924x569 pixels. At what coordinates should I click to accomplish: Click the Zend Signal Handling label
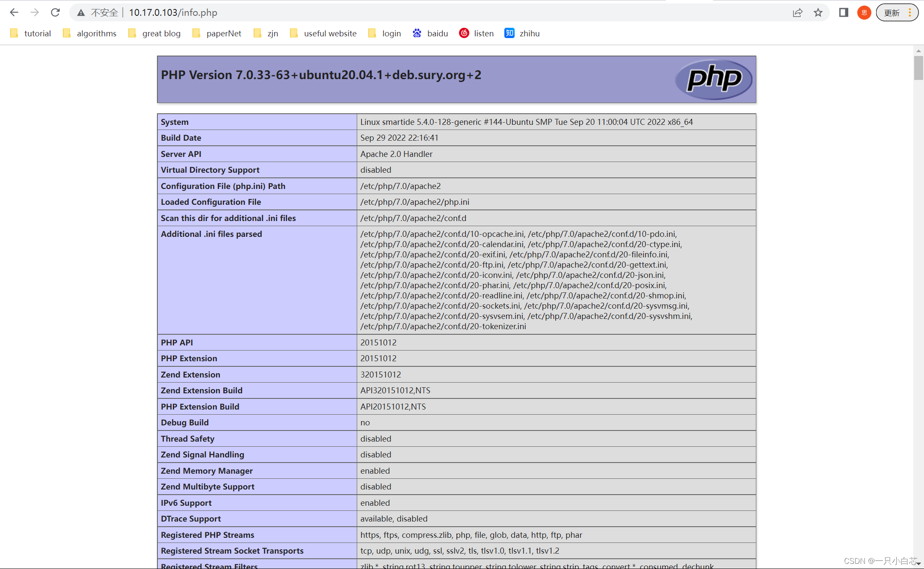coord(202,455)
